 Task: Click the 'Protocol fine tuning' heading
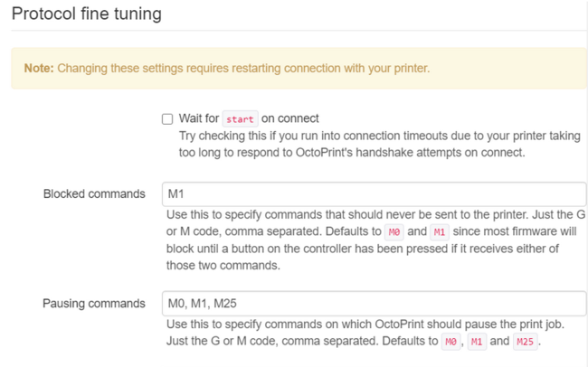[87, 14]
